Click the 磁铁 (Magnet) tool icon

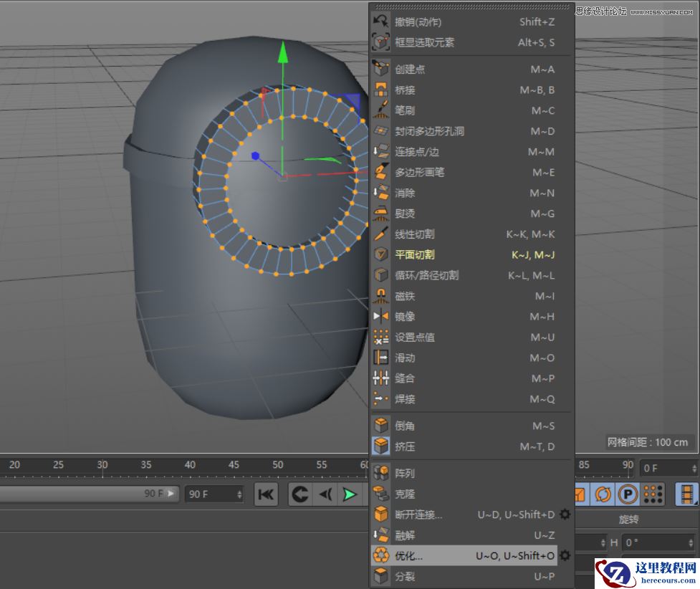coord(380,296)
